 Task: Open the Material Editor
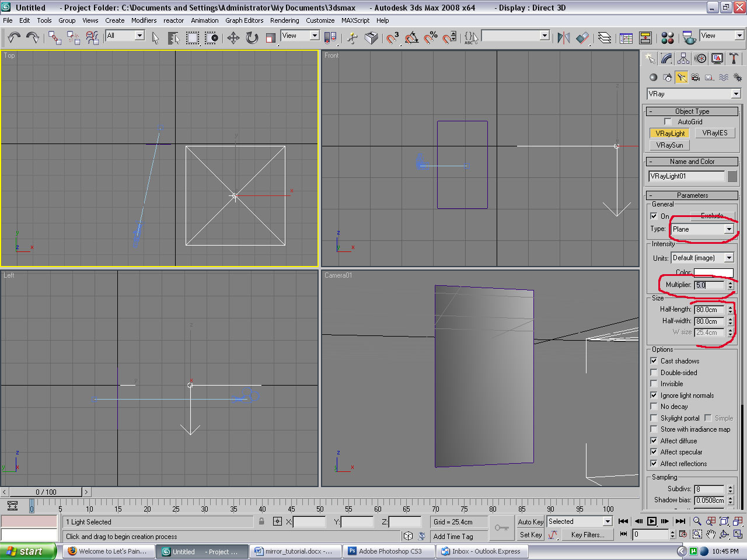[668, 38]
